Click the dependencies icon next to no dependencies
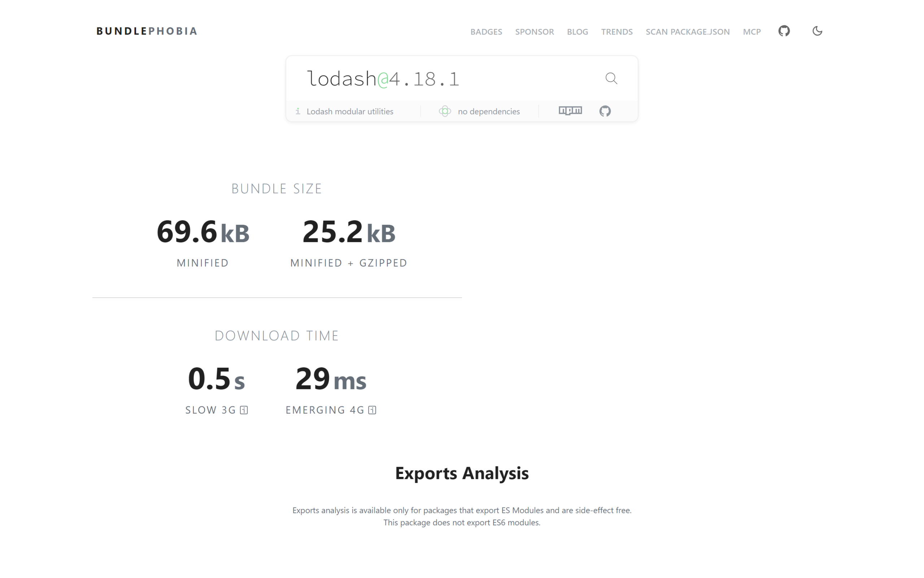The width and height of the screenshot is (924, 578). click(x=445, y=111)
